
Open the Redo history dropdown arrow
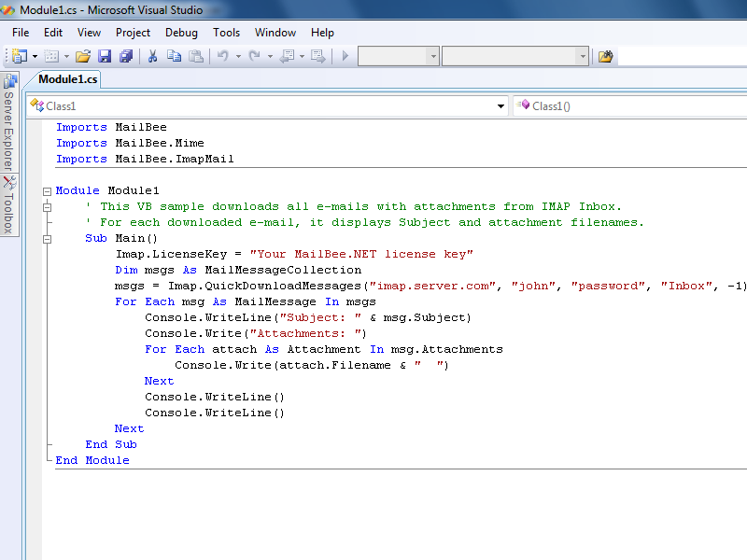click(x=270, y=56)
